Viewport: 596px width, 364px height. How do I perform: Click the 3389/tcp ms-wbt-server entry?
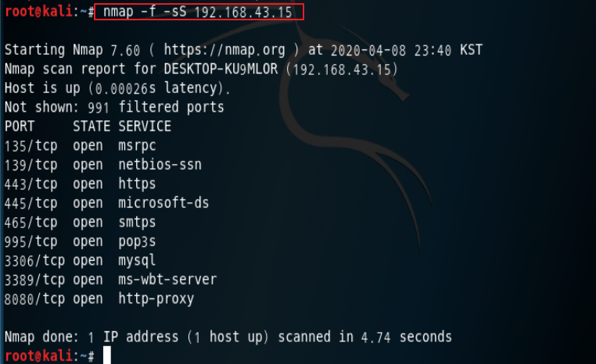tap(110, 280)
